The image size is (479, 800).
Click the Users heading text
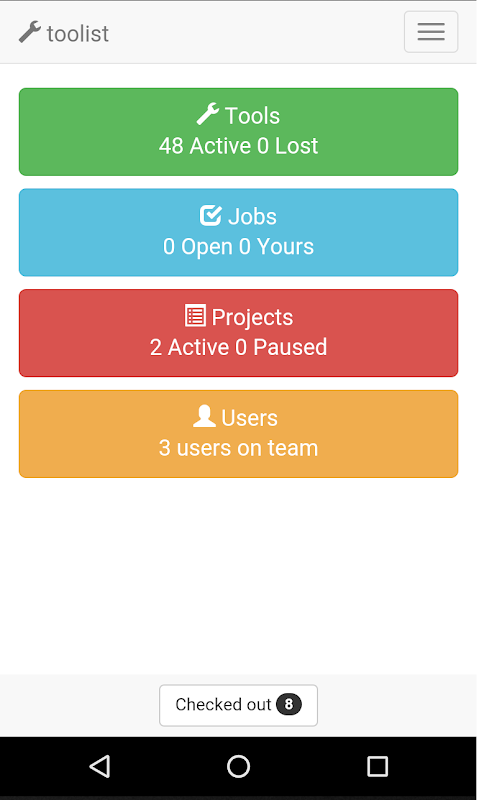pyautogui.click(x=250, y=419)
